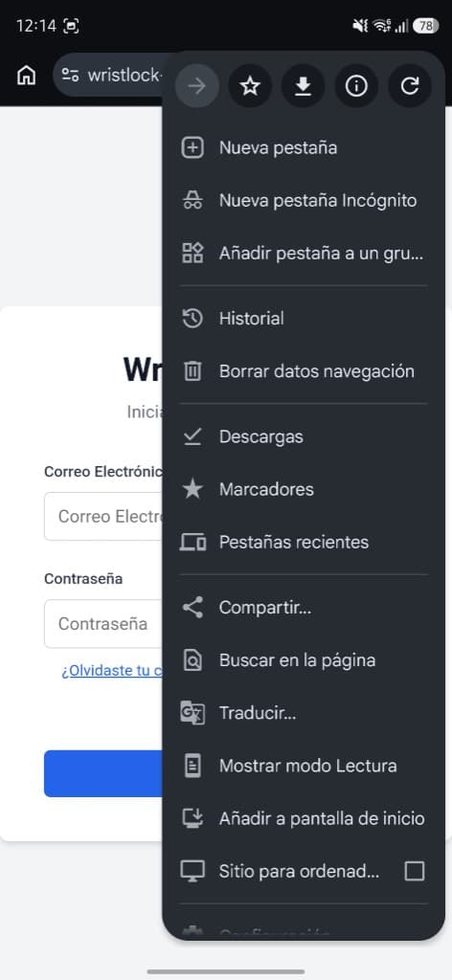Enable Sitio para ordenador checkbox

click(415, 871)
